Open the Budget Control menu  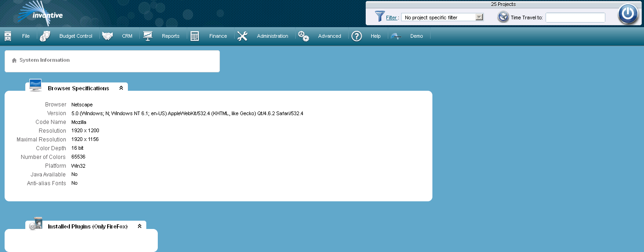pos(76,36)
